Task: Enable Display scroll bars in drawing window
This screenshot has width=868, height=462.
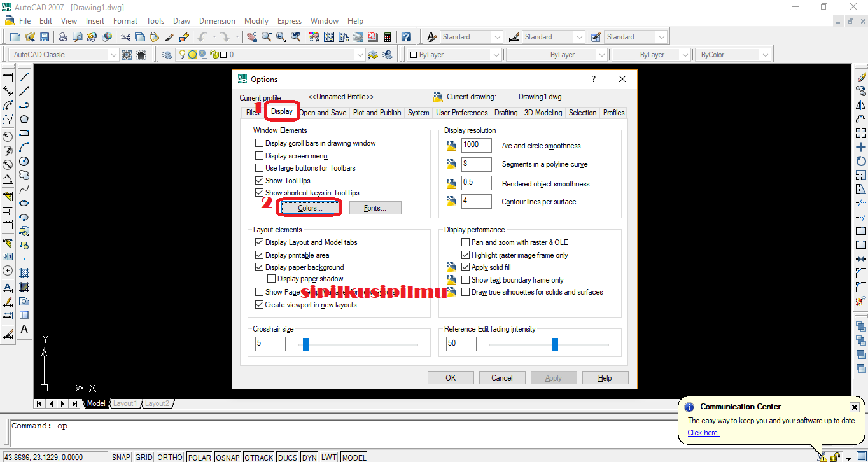Action: [x=259, y=143]
